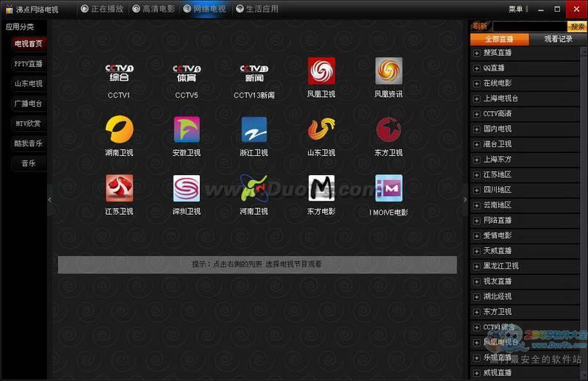Open the I MOIVE电影 channel icon

pos(389,188)
